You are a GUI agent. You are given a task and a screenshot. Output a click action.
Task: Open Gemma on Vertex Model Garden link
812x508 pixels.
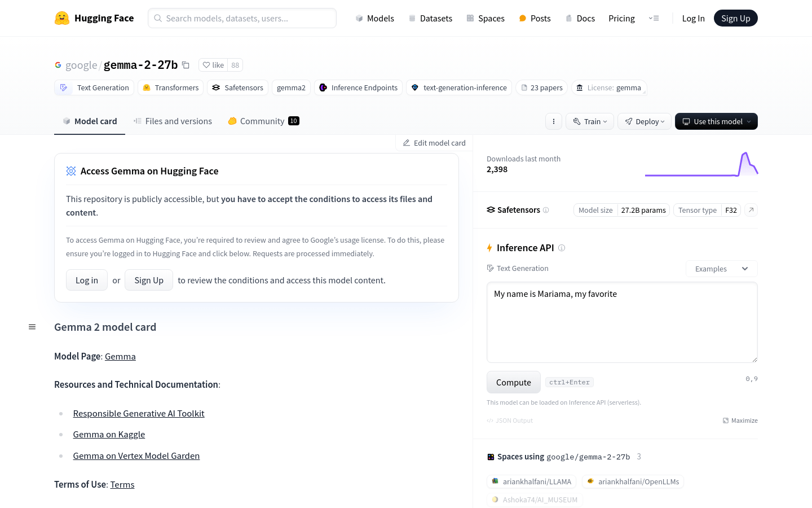136,456
